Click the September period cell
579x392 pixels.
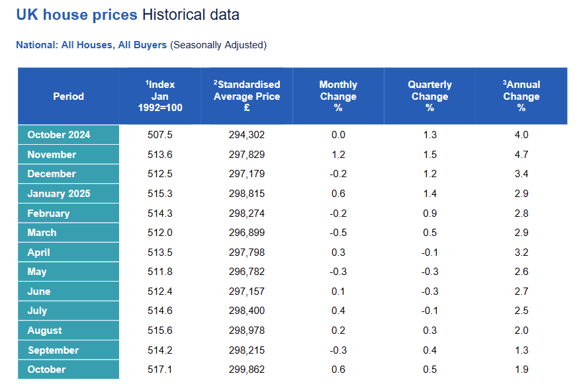pos(53,350)
